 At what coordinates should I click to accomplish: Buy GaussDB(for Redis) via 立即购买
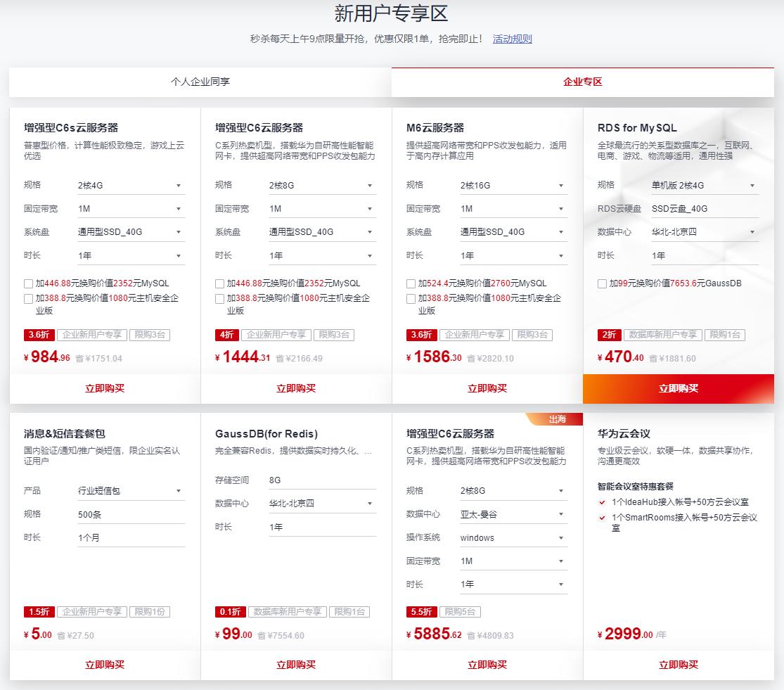(296, 665)
